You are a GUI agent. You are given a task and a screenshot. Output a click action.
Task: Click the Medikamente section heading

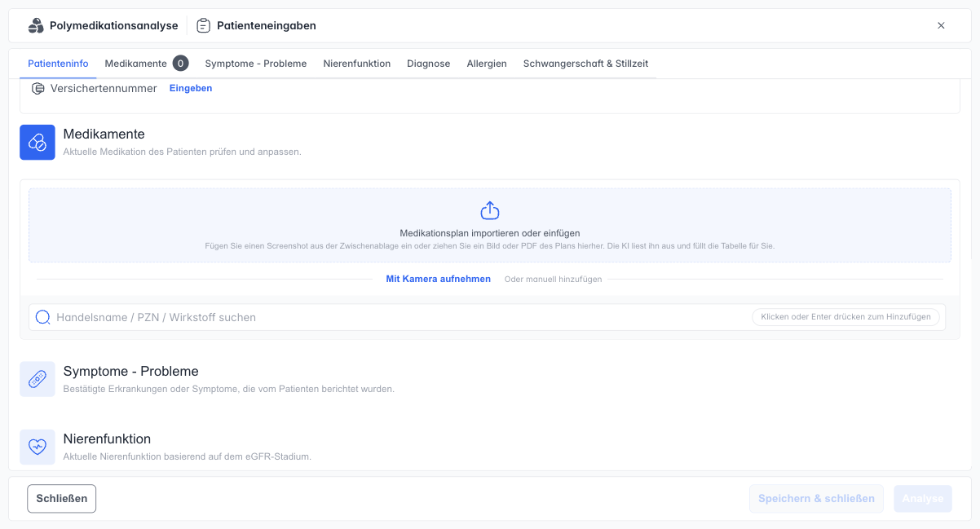click(104, 134)
